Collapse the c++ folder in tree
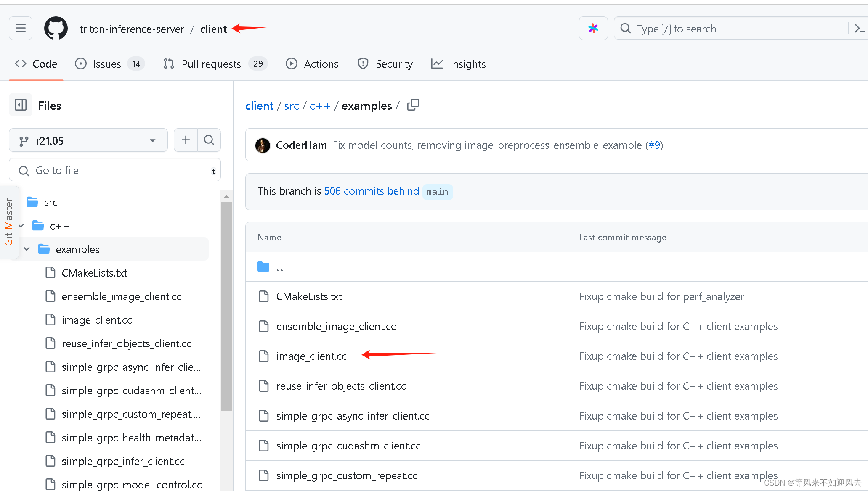This screenshot has height=491, width=868. pyautogui.click(x=21, y=226)
